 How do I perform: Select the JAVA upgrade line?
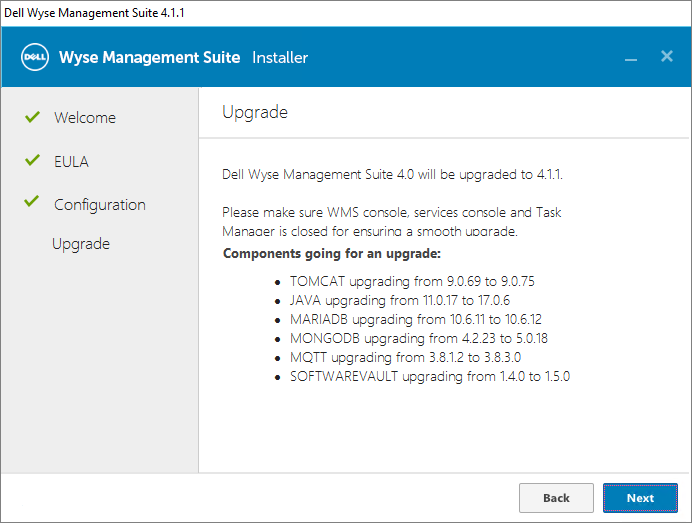coord(400,301)
